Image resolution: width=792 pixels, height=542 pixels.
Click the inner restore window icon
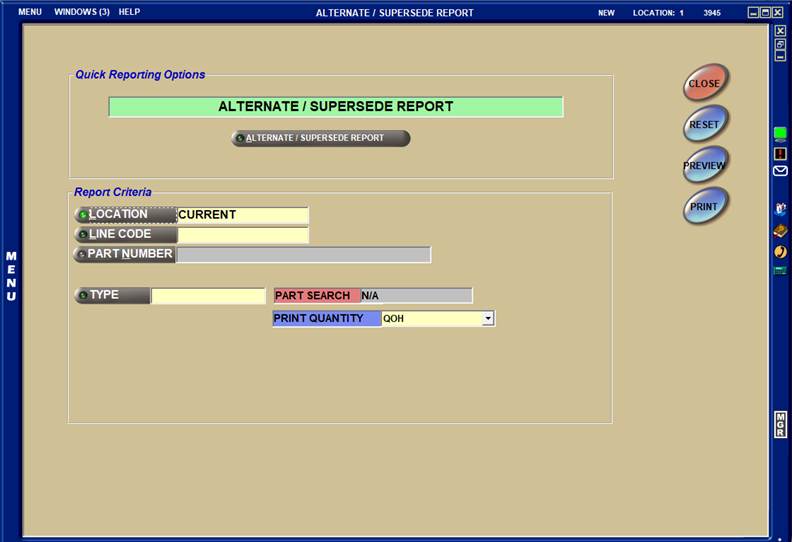pos(781,44)
